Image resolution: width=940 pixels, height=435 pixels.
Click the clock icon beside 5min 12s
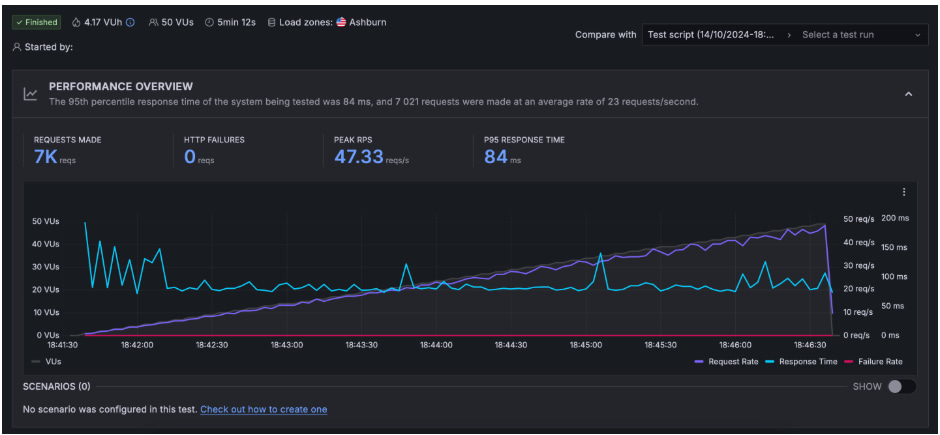(x=209, y=22)
